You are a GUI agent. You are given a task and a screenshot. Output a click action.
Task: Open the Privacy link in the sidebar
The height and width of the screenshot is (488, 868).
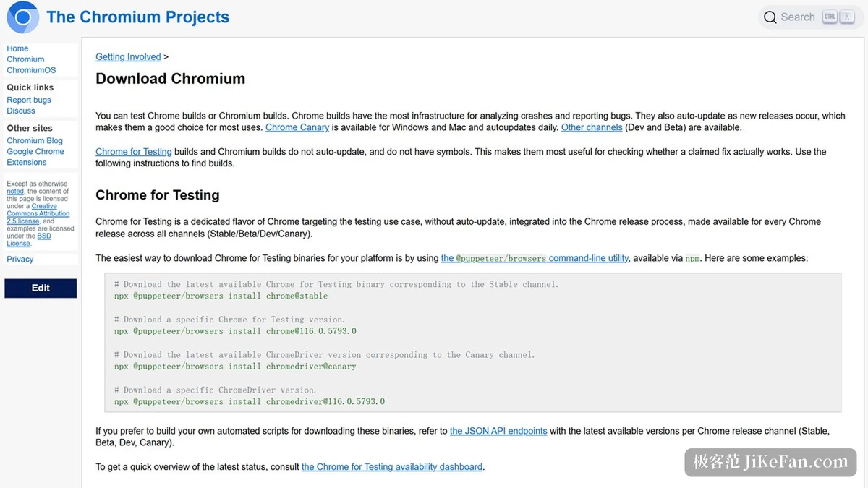click(20, 260)
